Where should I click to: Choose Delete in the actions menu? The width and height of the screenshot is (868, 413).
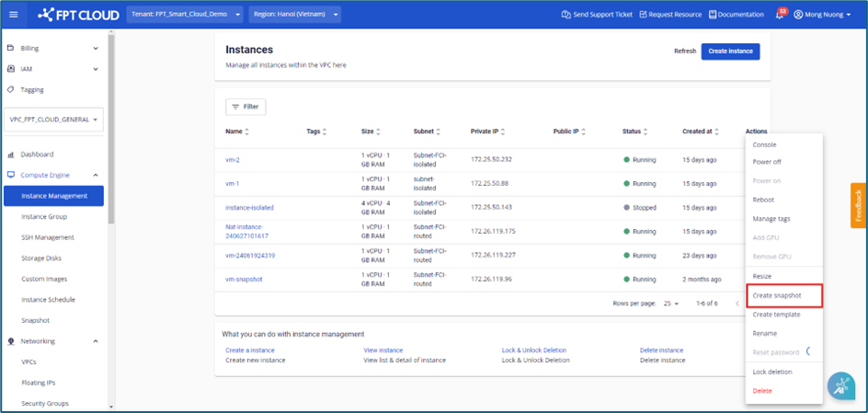pos(762,391)
